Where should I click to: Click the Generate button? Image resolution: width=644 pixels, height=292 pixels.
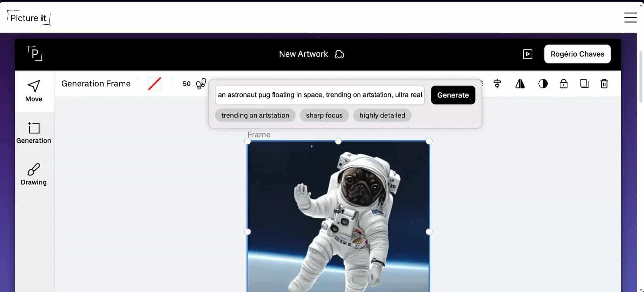pos(453,95)
